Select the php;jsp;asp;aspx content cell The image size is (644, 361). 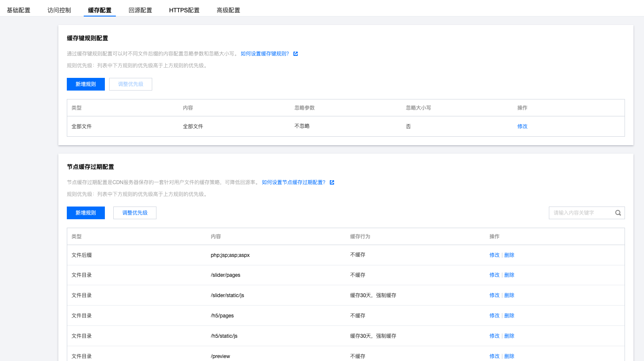click(230, 255)
